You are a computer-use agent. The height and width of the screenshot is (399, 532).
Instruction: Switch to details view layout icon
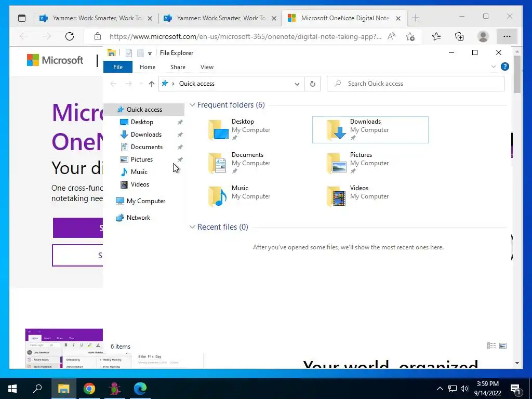pyautogui.click(x=491, y=345)
